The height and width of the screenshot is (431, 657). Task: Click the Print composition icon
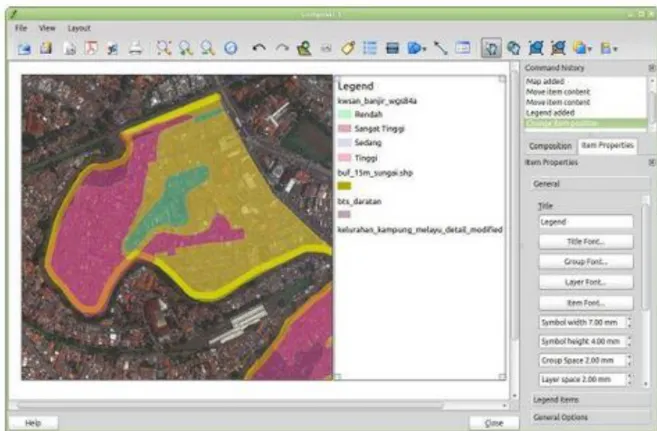tap(135, 48)
